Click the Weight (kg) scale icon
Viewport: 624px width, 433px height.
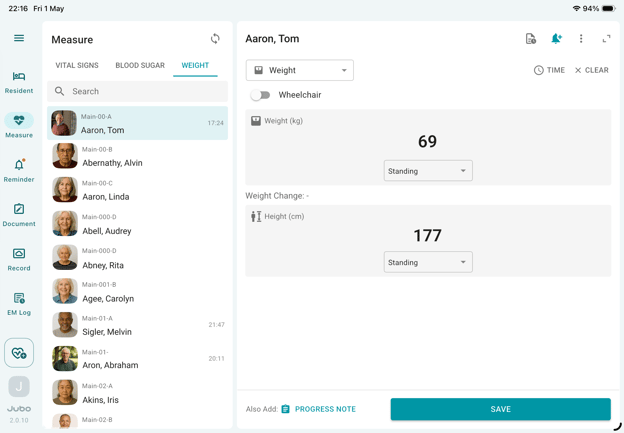coord(256,121)
